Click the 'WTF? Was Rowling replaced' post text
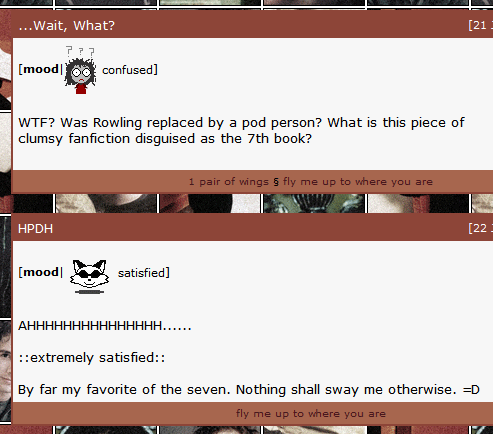 point(241,131)
